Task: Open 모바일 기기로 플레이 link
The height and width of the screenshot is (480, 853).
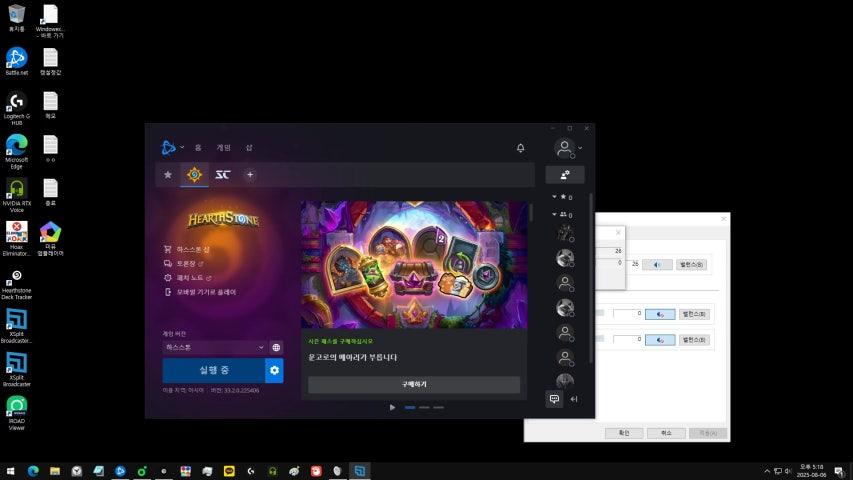Action: [x=200, y=292]
